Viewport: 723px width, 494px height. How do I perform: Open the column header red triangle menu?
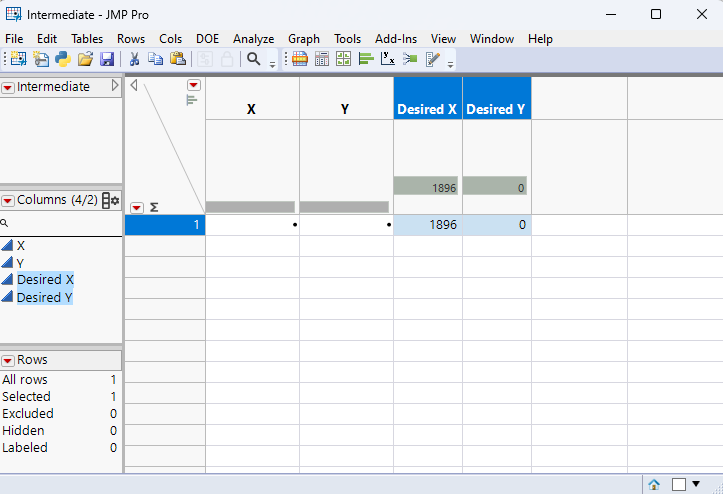(x=194, y=85)
